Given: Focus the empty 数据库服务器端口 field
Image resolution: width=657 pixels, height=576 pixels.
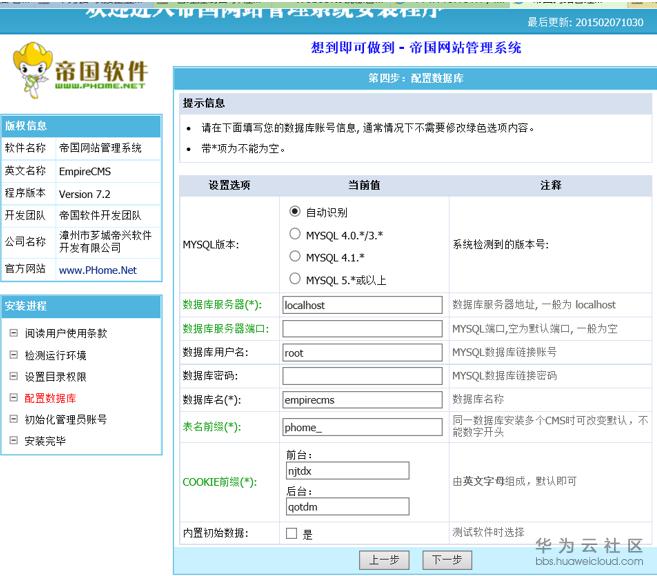Looking at the screenshot, I should (x=362, y=329).
